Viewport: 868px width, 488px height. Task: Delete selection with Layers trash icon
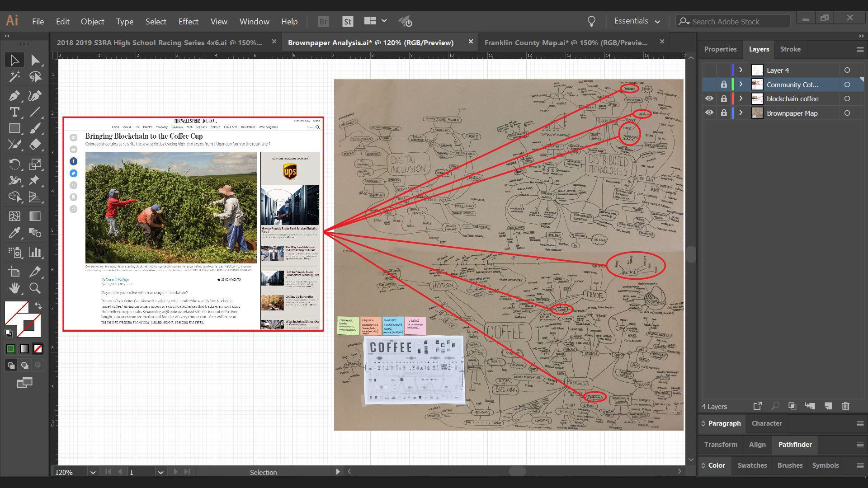845,406
